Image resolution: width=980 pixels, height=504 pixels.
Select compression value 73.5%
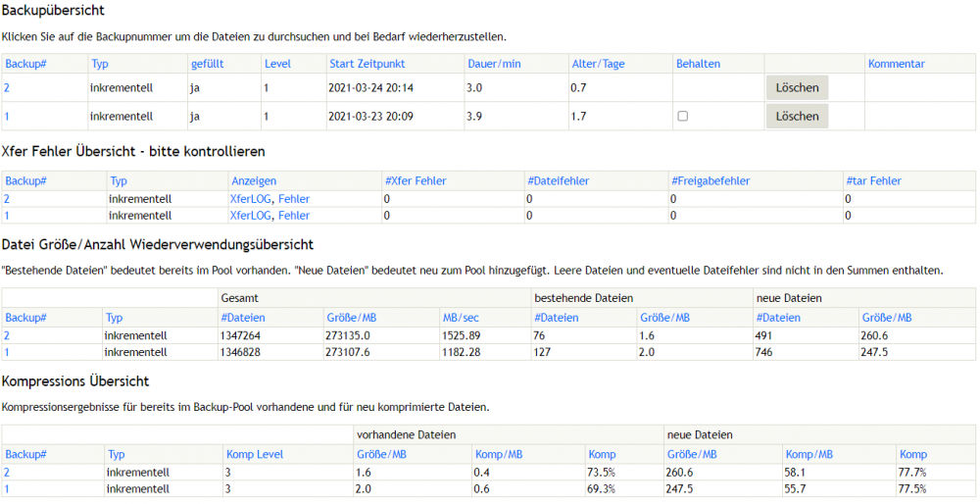(601, 472)
